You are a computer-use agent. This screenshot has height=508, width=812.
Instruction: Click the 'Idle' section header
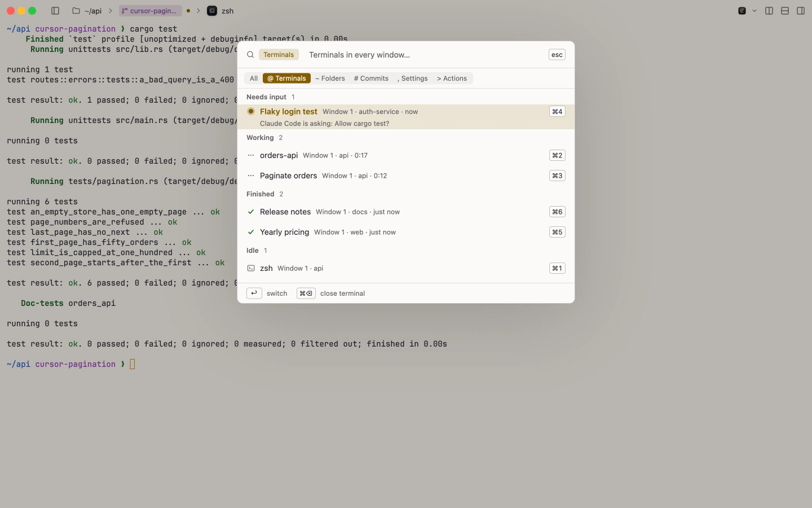pos(253,251)
